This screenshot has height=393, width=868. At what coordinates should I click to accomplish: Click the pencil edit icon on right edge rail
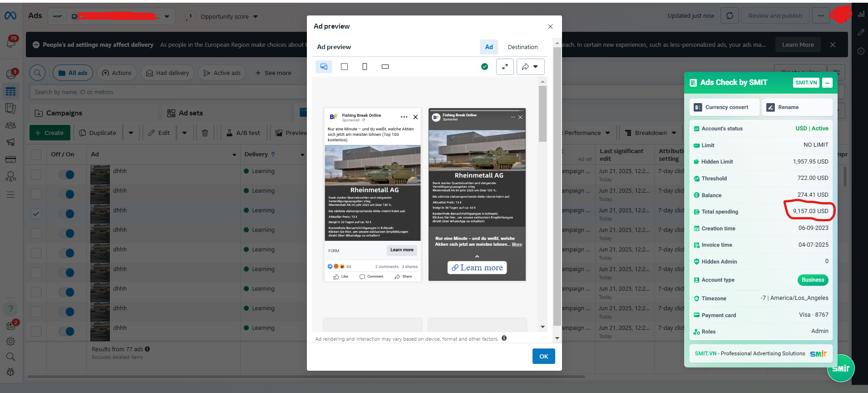pos(861,32)
